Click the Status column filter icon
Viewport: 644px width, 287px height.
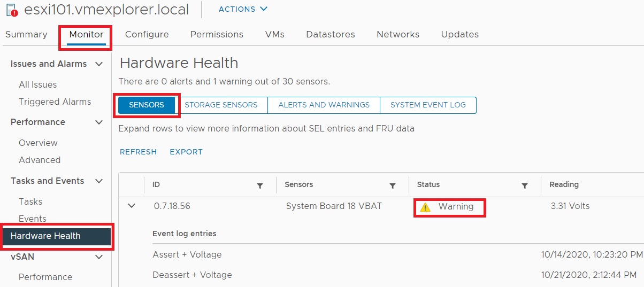pos(524,185)
